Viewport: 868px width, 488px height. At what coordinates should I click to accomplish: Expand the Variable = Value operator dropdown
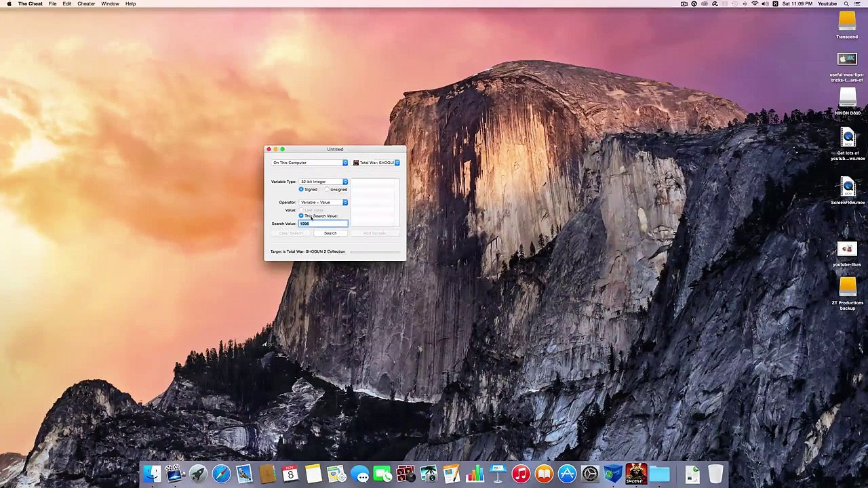(x=323, y=202)
